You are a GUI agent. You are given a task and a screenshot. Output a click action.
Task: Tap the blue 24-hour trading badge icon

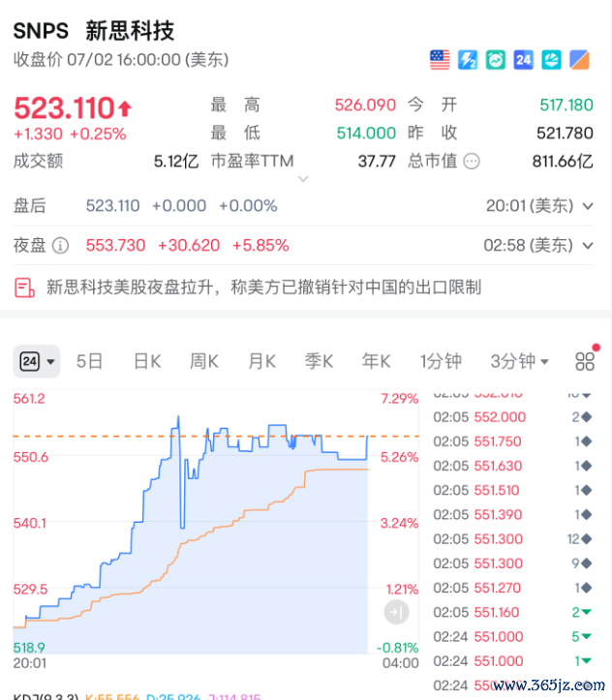tap(524, 60)
